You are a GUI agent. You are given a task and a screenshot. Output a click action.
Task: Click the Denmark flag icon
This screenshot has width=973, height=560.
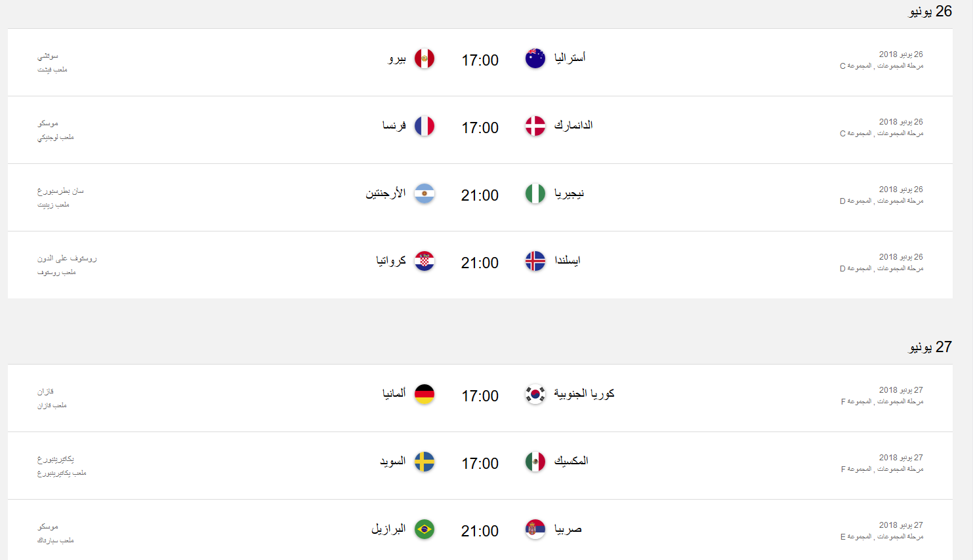point(535,125)
